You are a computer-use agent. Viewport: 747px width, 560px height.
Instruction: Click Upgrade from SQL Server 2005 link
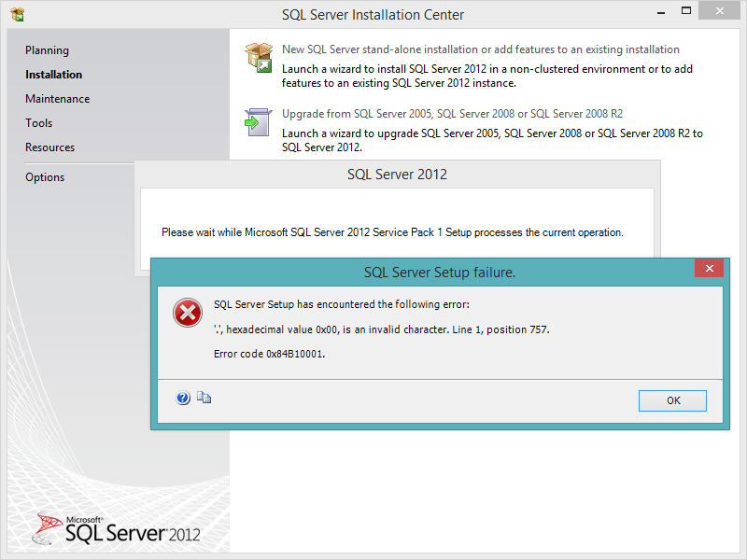452,114
